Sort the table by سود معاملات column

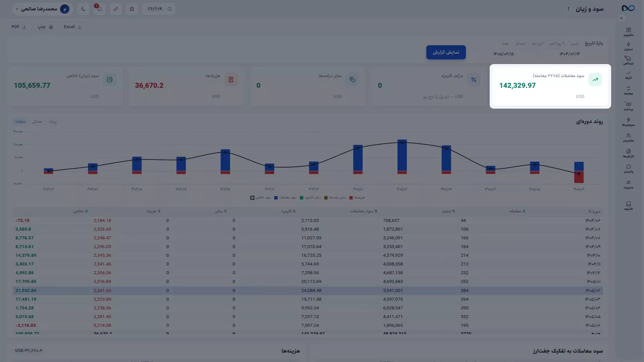(x=363, y=211)
